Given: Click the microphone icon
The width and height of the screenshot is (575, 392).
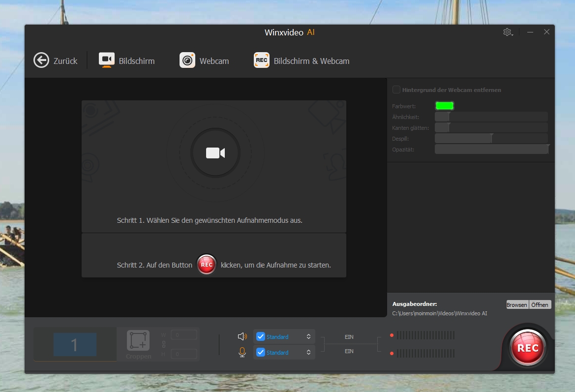Looking at the screenshot, I should tap(242, 352).
